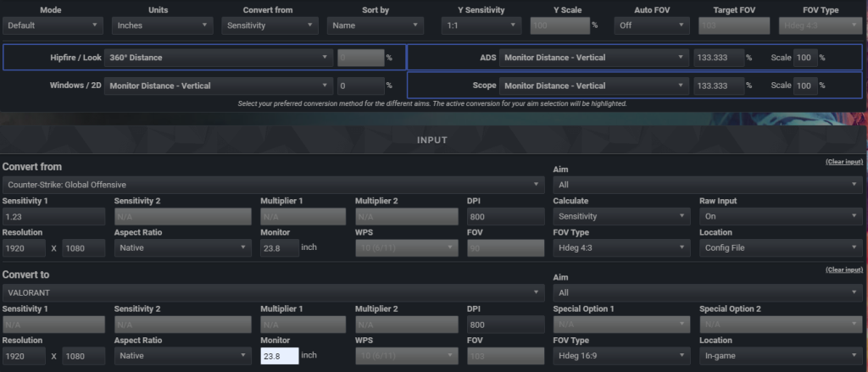Click the Convert to heading text

(x=25, y=275)
